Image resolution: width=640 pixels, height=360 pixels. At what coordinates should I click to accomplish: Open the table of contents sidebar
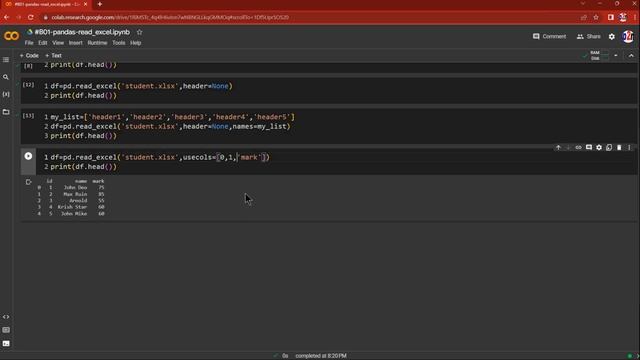[x=6, y=60]
